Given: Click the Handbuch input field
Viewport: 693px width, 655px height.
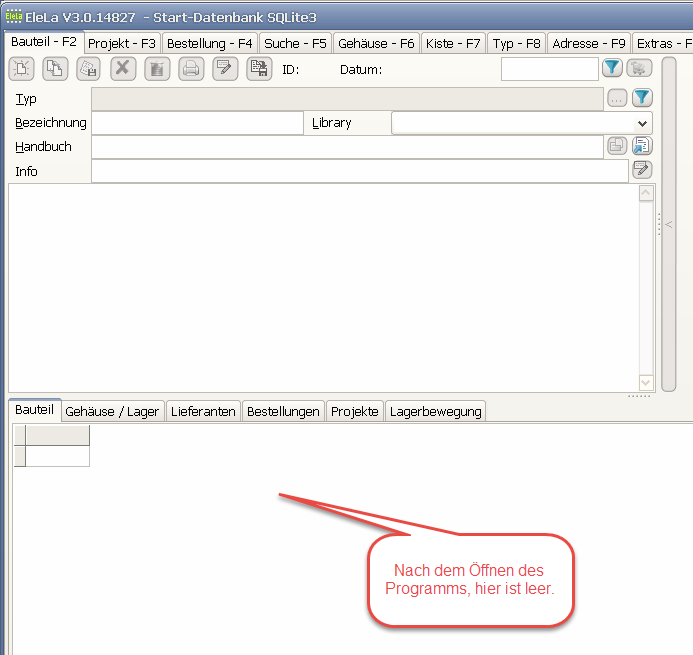Looking at the screenshot, I should (347, 147).
